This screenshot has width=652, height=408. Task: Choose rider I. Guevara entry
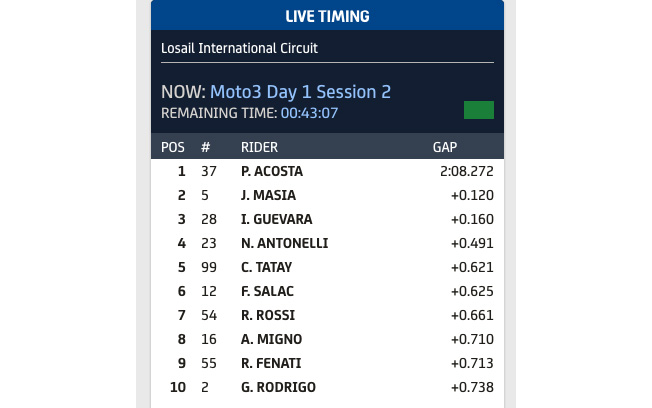click(x=276, y=219)
